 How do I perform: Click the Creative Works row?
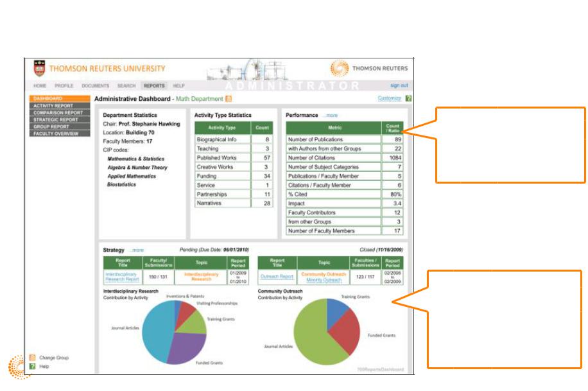tap(234, 167)
